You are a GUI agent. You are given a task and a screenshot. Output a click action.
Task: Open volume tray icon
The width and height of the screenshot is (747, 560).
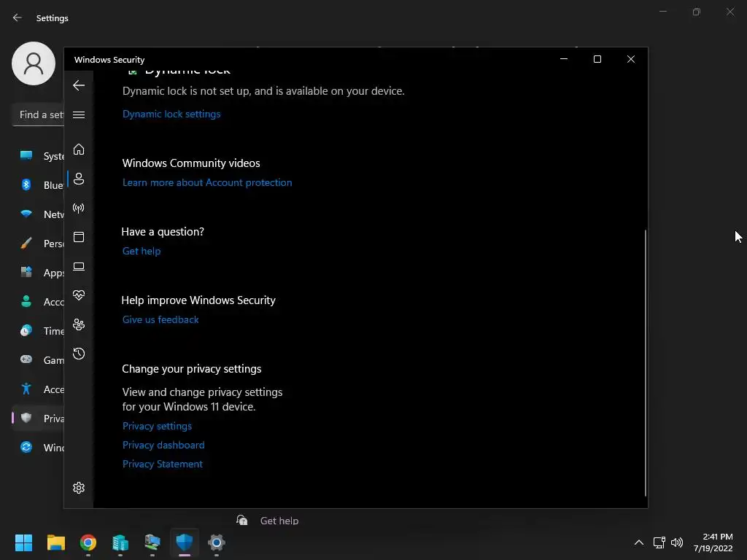(x=676, y=542)
